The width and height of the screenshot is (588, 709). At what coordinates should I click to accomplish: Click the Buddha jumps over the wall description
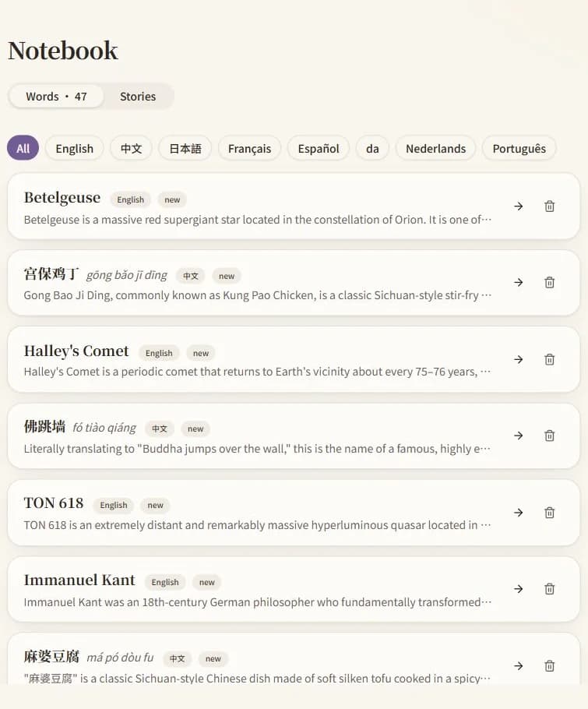point(257,449)
